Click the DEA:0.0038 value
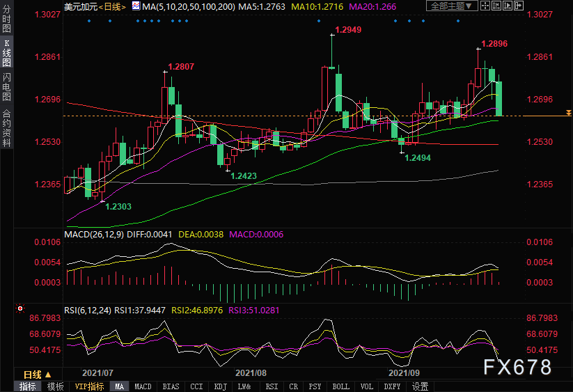573x392 pixels. pyautogui.click(x=201, y=235)
